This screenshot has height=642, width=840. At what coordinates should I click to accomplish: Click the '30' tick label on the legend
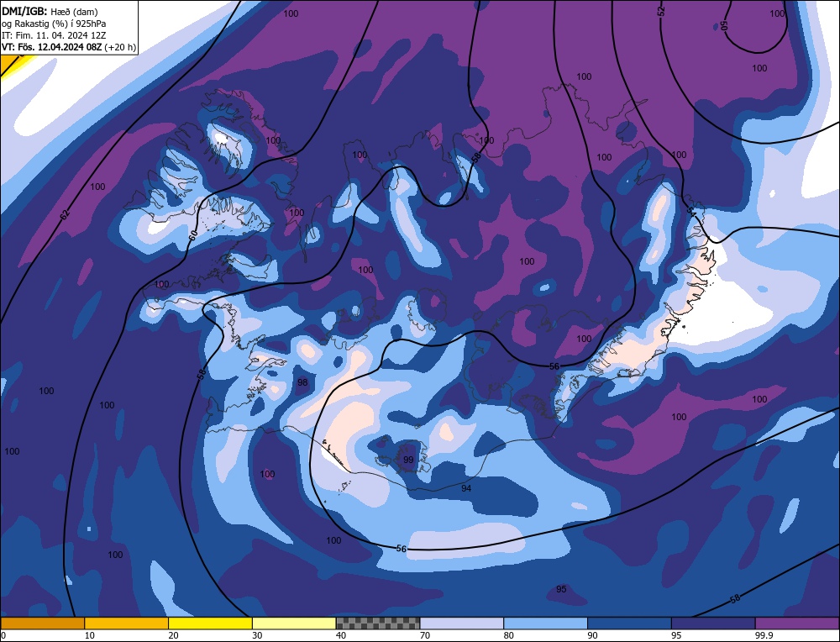[x=257, y=635]
